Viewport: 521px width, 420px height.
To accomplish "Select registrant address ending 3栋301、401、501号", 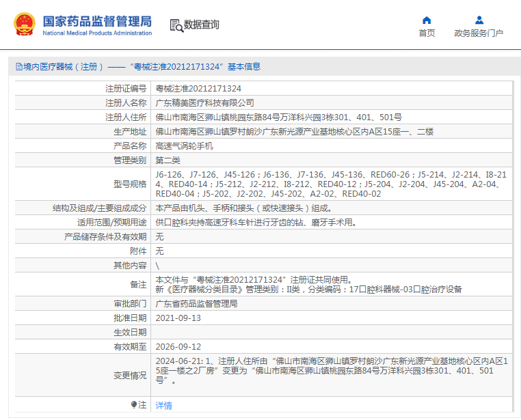I will tap(279, 117).
